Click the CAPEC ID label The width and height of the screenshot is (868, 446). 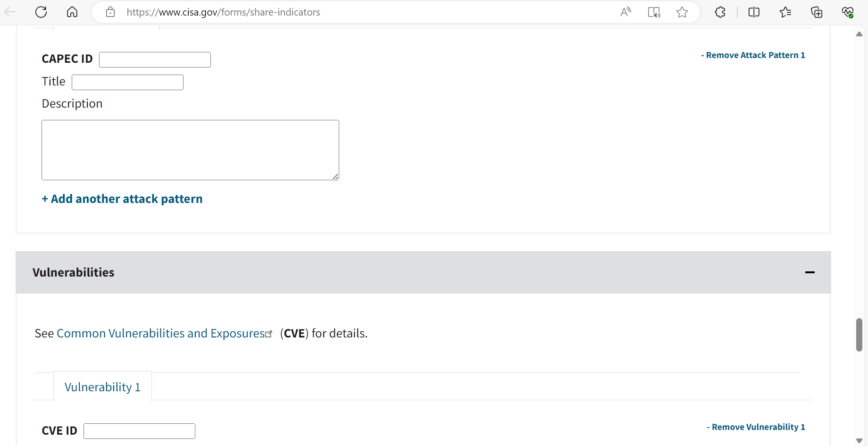click(67, 59)
